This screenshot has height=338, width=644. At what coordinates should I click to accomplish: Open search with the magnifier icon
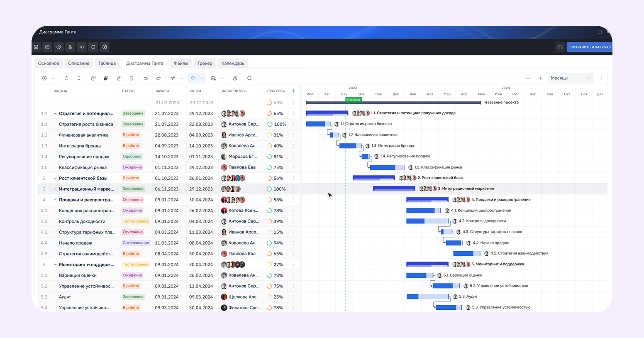coord(249,78)
